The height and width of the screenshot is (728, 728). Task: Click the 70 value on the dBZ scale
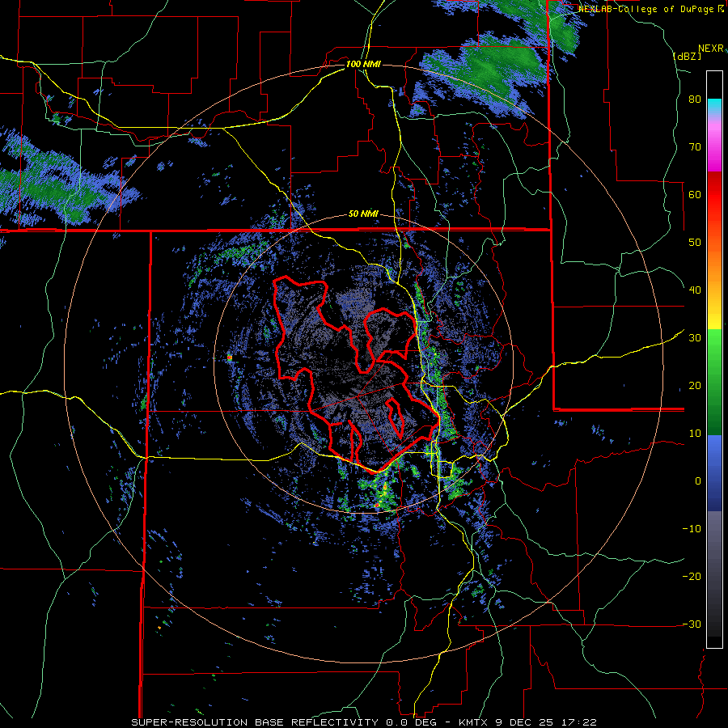(x=695, y=147)
